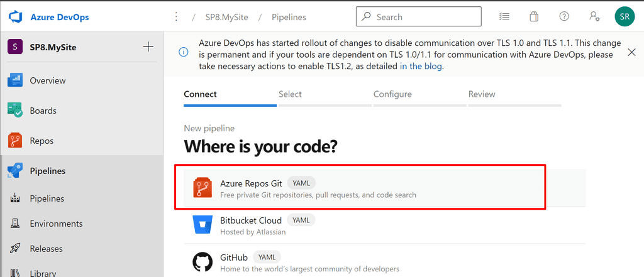This screenshot has height=277, width=644.
Task: Click the SP8.MySite project tile icon
Action: pyautogui.click(x=15, y=46)
